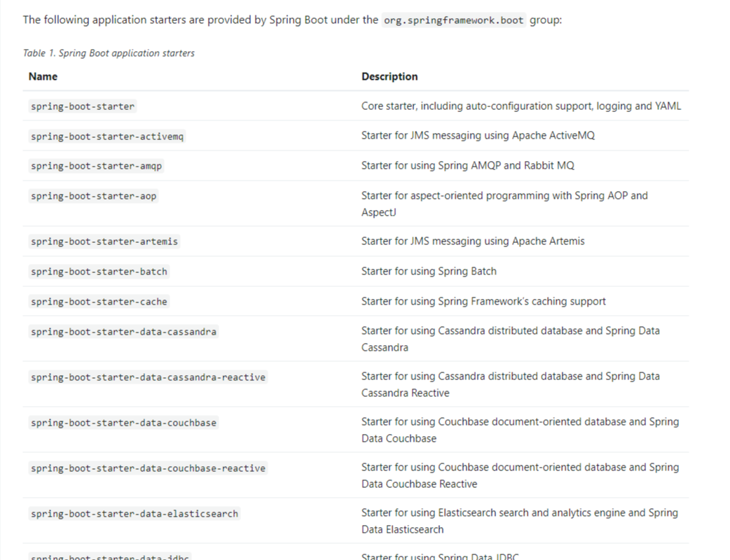Select the spring-boot-starter-data-cassandra cell
The height and width of the screenshot is (560, 730).
(x=123, y=332)
